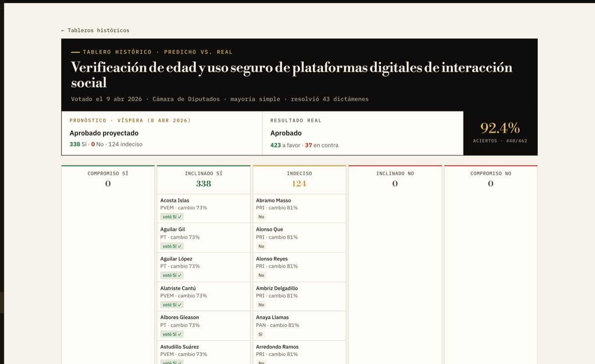
Task: Click the Arredondo Ramos entry
Action: click(x=299, y=353)
